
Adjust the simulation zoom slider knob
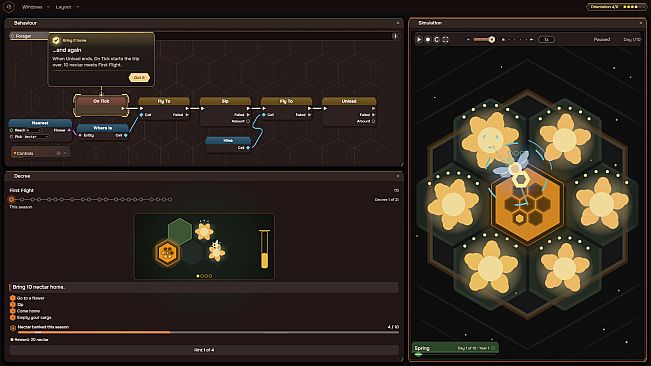492,39
